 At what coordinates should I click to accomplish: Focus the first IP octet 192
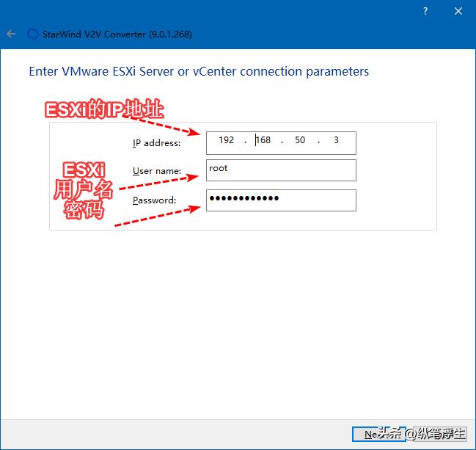226,140
